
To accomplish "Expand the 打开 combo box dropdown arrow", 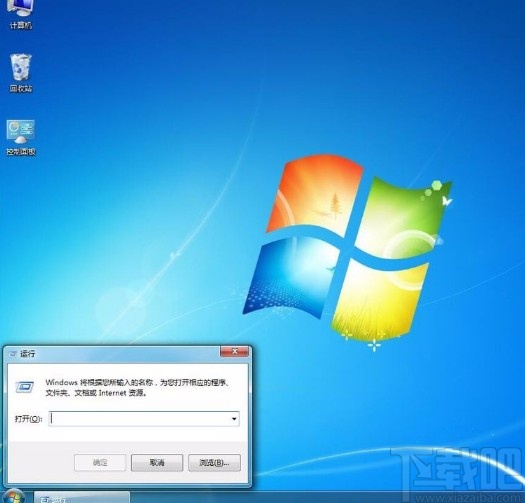I will (234, 419).
